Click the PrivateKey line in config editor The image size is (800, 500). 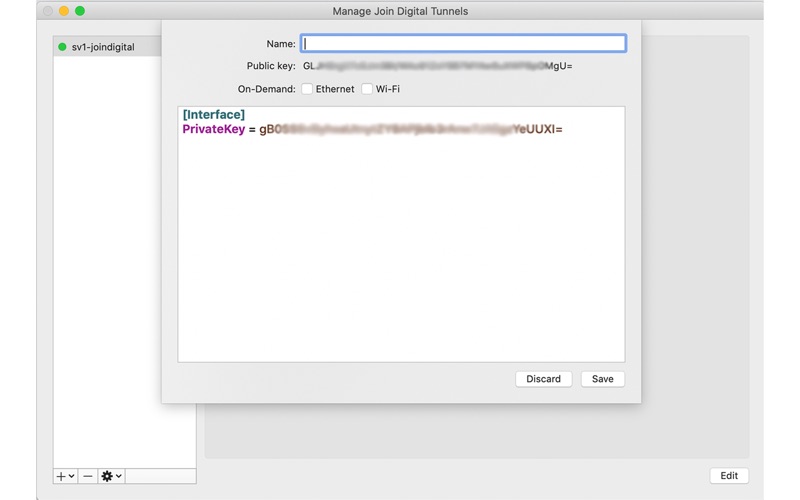point(372,129)
